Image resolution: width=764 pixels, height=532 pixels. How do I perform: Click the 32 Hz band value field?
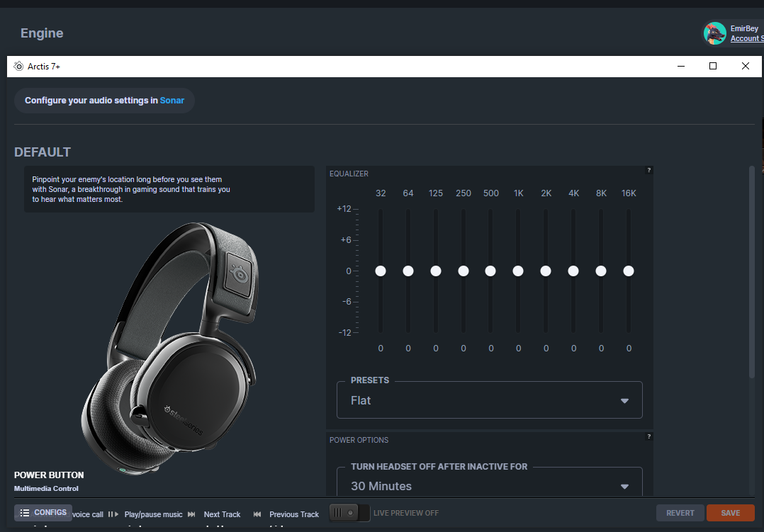point(381,349)
